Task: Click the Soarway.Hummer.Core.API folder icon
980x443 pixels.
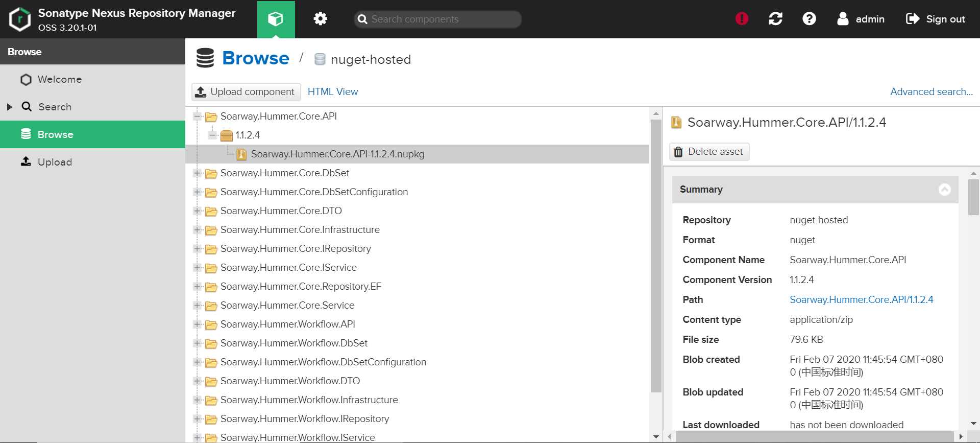Action: click(211, 117)
